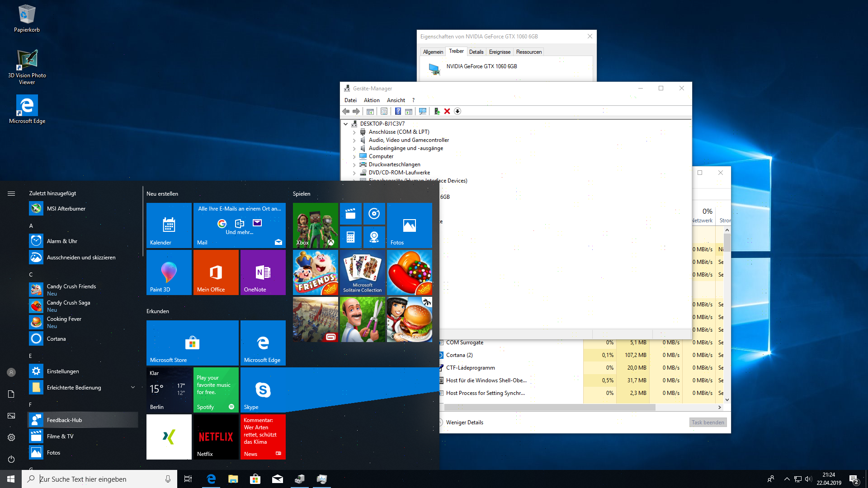The width and height of the screenshot is (868, 488).
Task: Expand the Anschlüsse (COM & LPT) node
Action: 354,132
